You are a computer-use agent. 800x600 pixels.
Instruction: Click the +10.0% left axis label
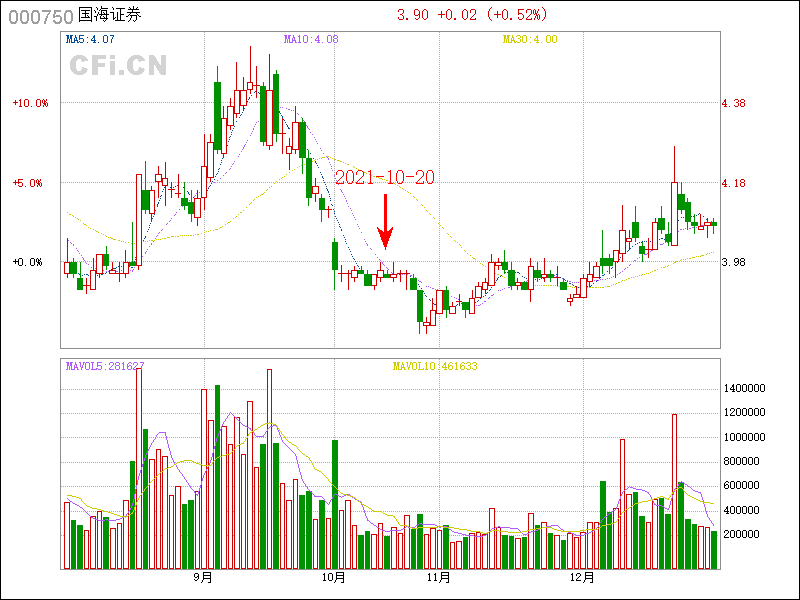point(30,103)
